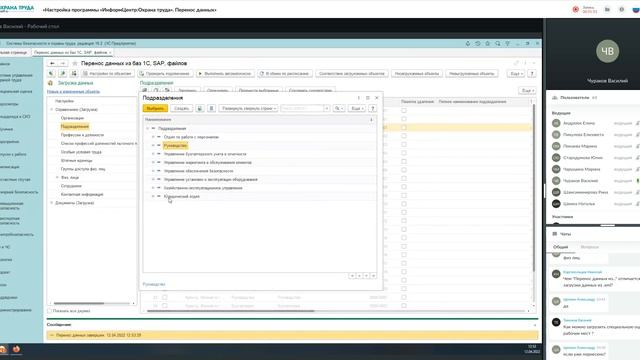
Task: Open search options magnifier dropdown in dialog
Action: 338,108
